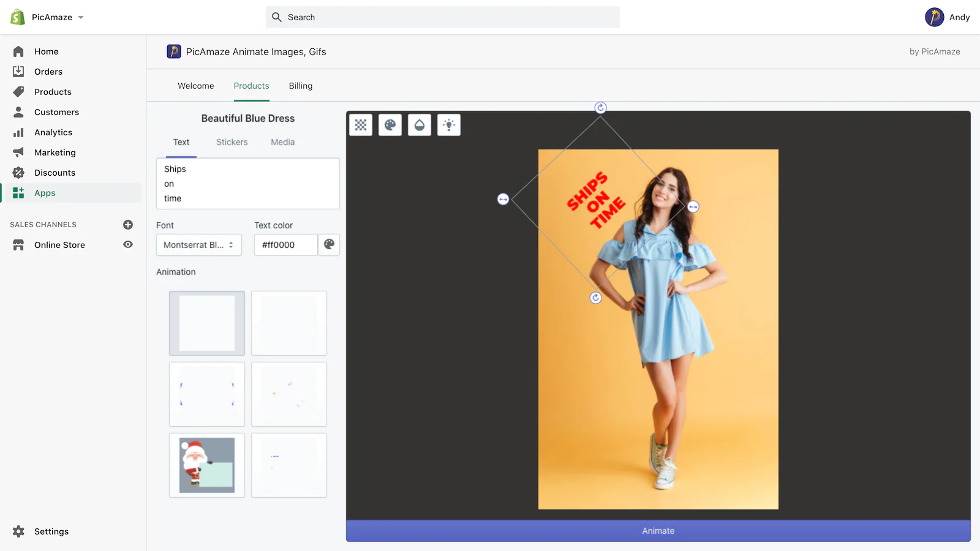980x551 pixels.
Task: Click the Shopify bag logo
Action: click(18, 17)
